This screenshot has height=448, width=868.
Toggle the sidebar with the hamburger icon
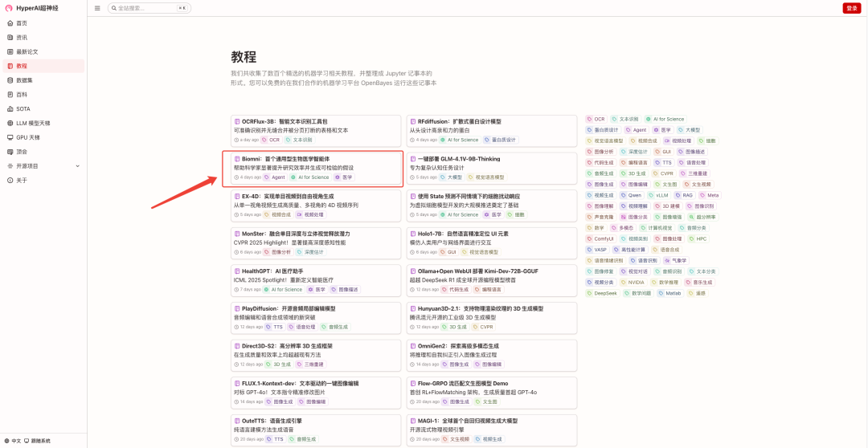[97, 8]
